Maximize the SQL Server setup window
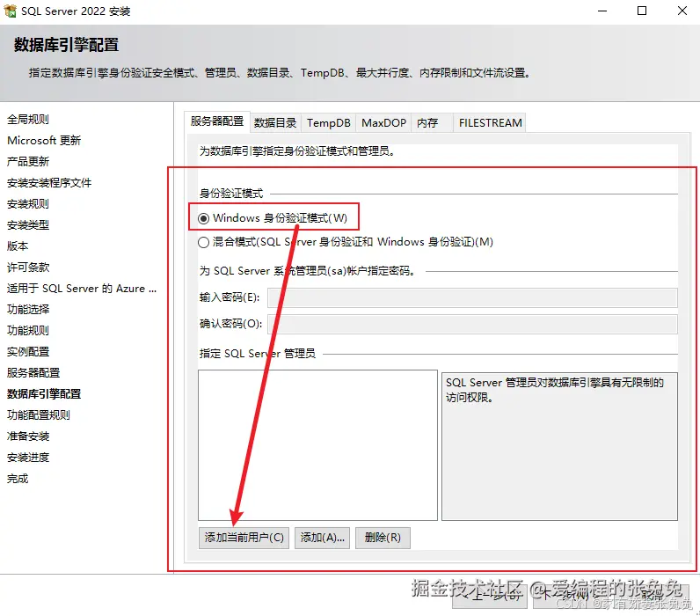This screenshot has width=700, height=616. (642, 11)
